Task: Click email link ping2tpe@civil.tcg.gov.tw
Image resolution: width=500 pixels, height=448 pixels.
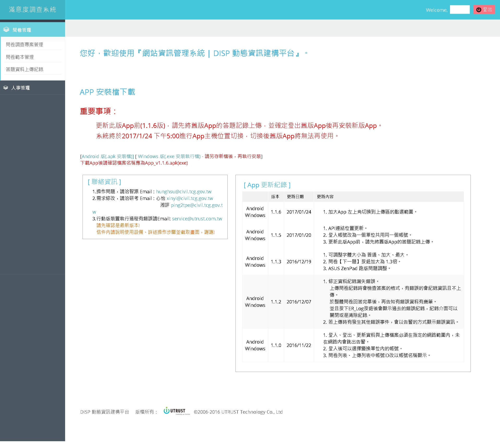Action: (197, 205)
